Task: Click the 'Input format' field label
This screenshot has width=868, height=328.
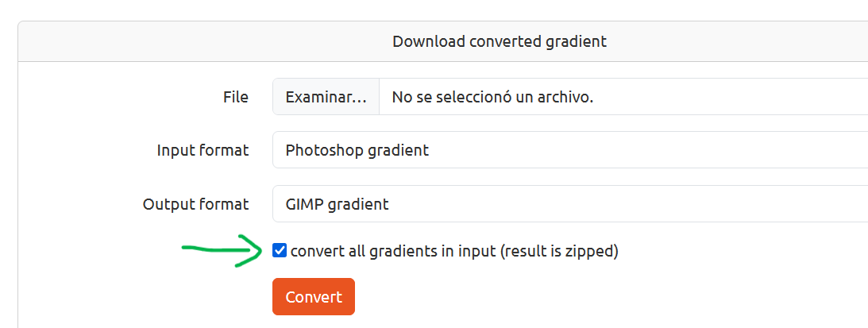Action: coord(203,150)
